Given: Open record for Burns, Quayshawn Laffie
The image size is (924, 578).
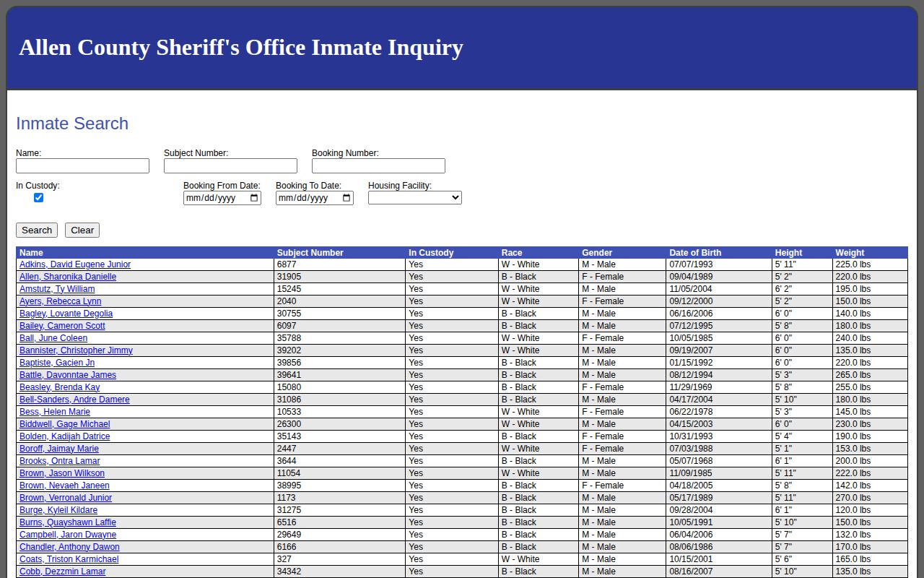Looking at the screenshot, I should (x=68, y=522).
